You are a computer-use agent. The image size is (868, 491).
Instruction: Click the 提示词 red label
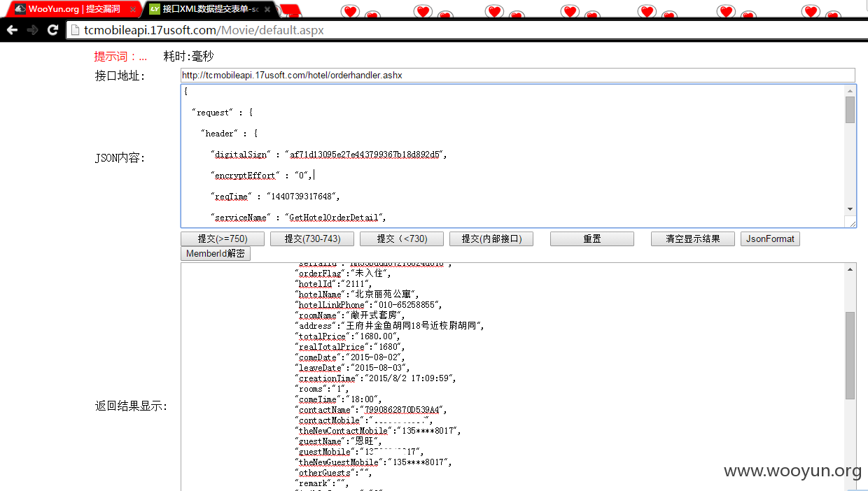(120, 57)
